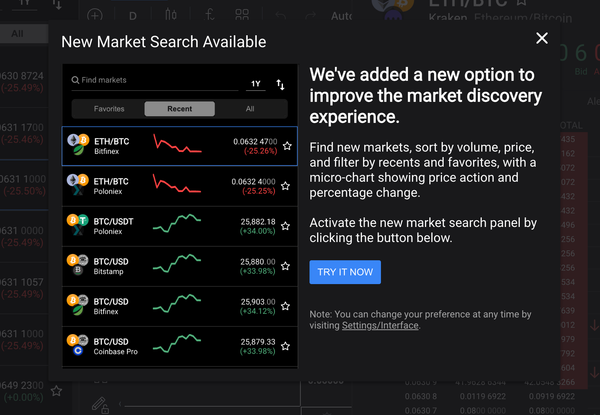Click the BTC/USD Coinbase Pro green micro-chart
Screen dimensions: 600x415
177,343
